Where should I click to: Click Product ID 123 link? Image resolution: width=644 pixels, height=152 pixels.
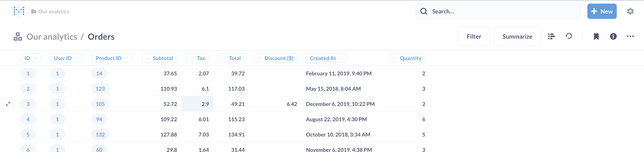[100, 89]
